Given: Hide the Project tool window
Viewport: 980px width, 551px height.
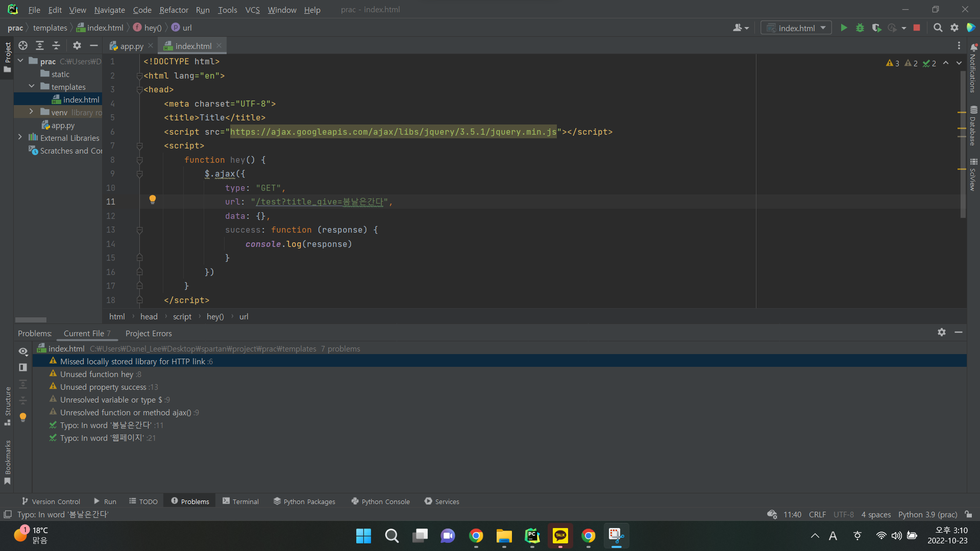Looking at the screenshot, I should pos(93,45).
